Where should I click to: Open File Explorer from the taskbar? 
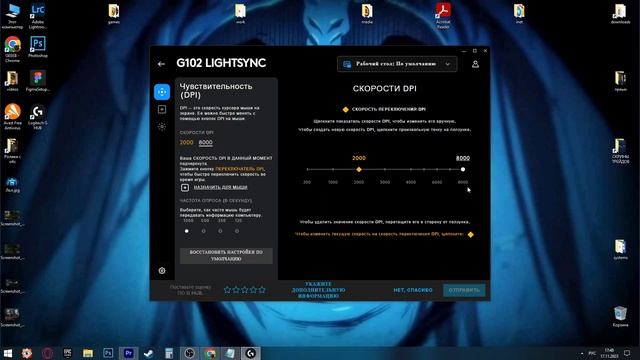pyautogui.click(x=88, y=353)
